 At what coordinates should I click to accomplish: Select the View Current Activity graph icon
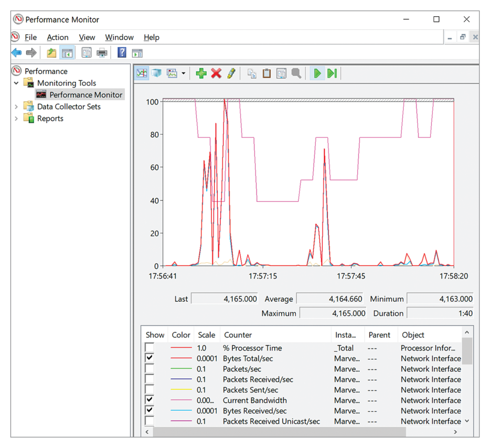pos(142,73)
